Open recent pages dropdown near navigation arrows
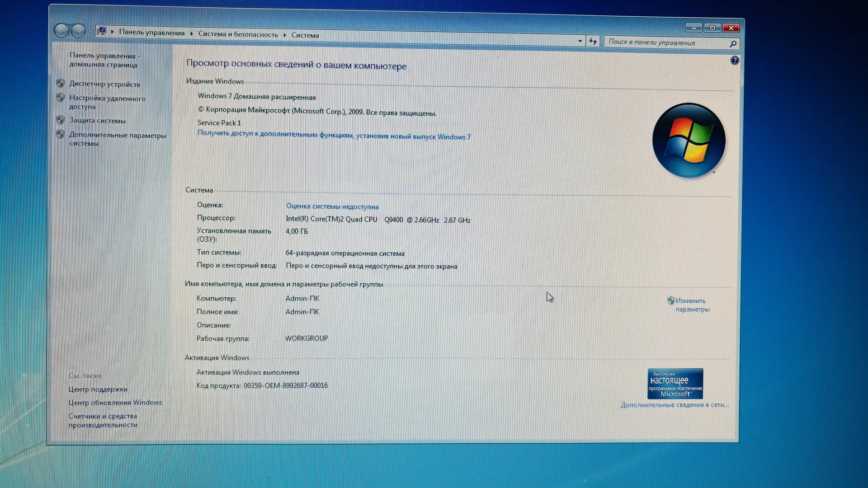 click(x=91, y=31)
